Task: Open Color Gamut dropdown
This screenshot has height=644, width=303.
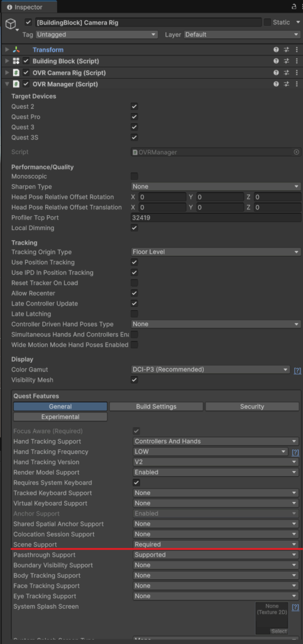Action: pyautogui.click(x=211, y=370)
